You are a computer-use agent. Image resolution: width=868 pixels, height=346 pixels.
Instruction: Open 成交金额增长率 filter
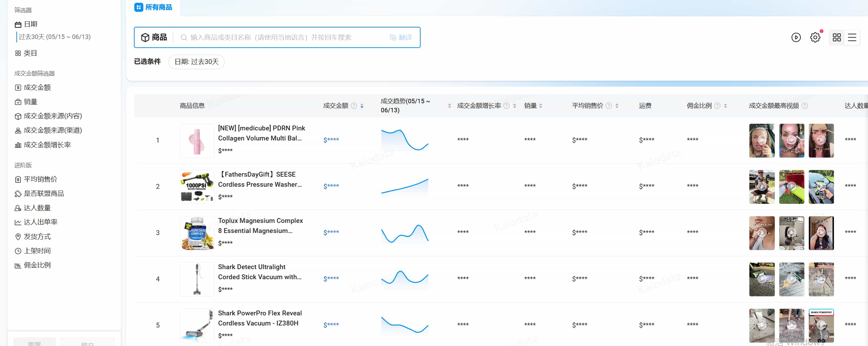(43, 145)
